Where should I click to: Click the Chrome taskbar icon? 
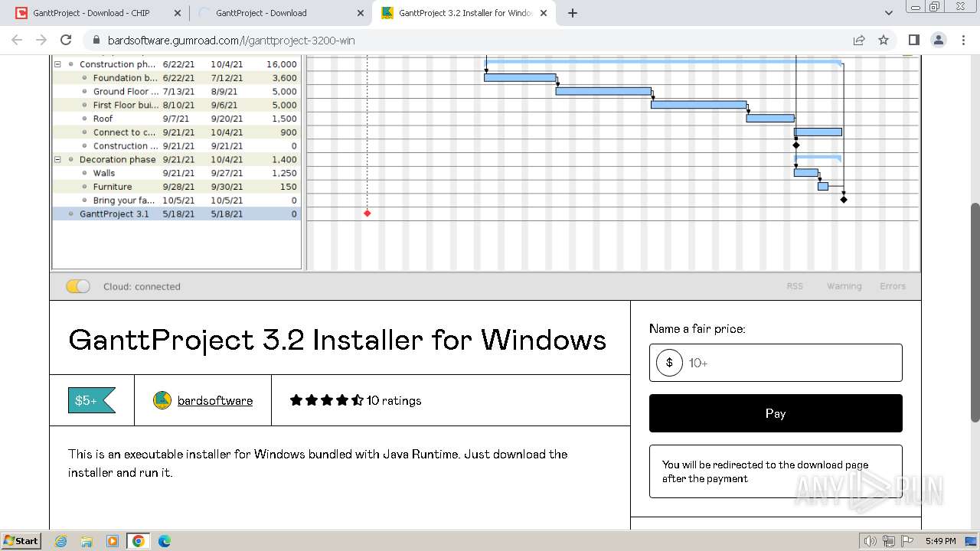coord(138,541)
